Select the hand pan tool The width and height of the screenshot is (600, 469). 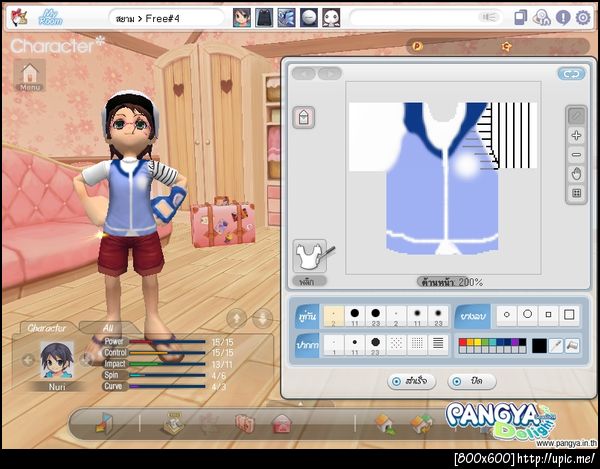tap(576, 174)
